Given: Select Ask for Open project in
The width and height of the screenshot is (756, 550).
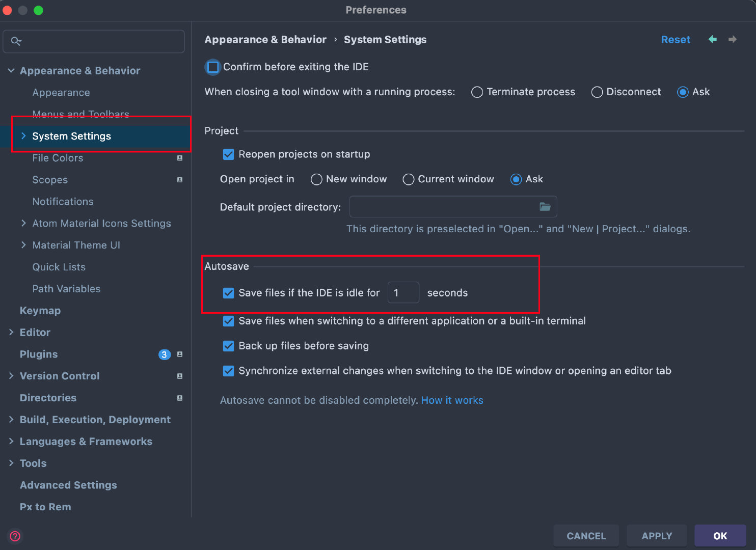Looking at the screenshot, I should [516, 179].
